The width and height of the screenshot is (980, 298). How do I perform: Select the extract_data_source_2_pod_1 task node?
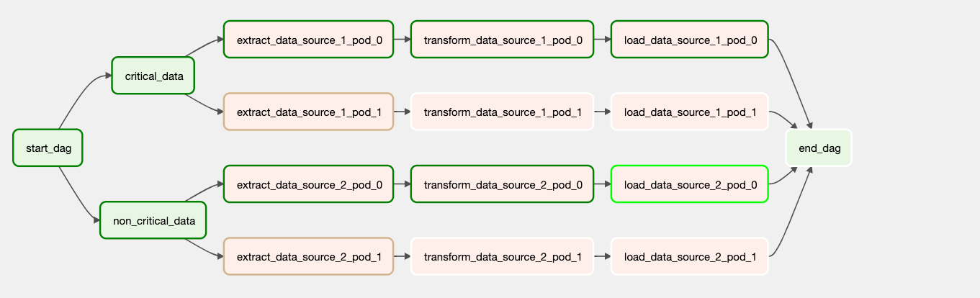coord(308,256)
